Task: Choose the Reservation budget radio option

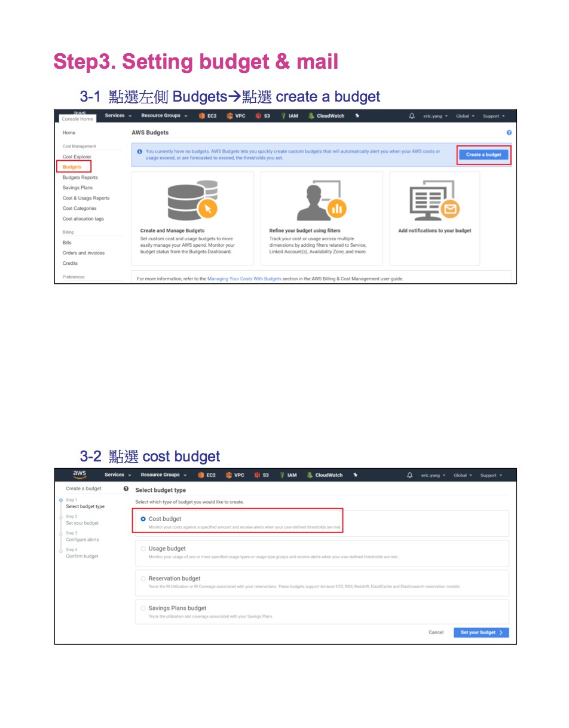Action: pos(143,579)
